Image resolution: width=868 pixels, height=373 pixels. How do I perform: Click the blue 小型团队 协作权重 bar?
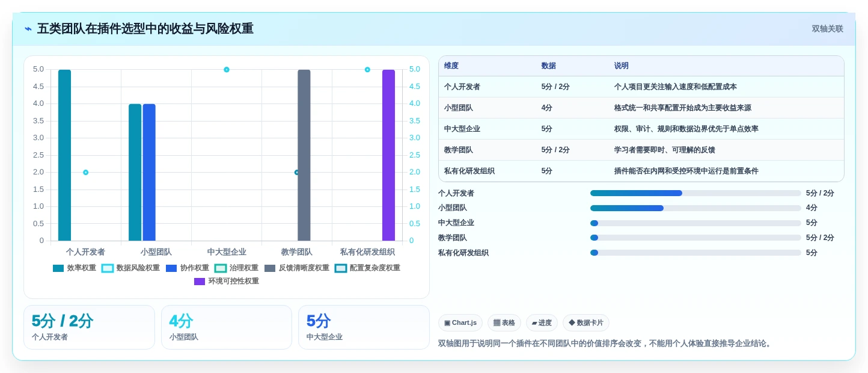coord(149,172)
